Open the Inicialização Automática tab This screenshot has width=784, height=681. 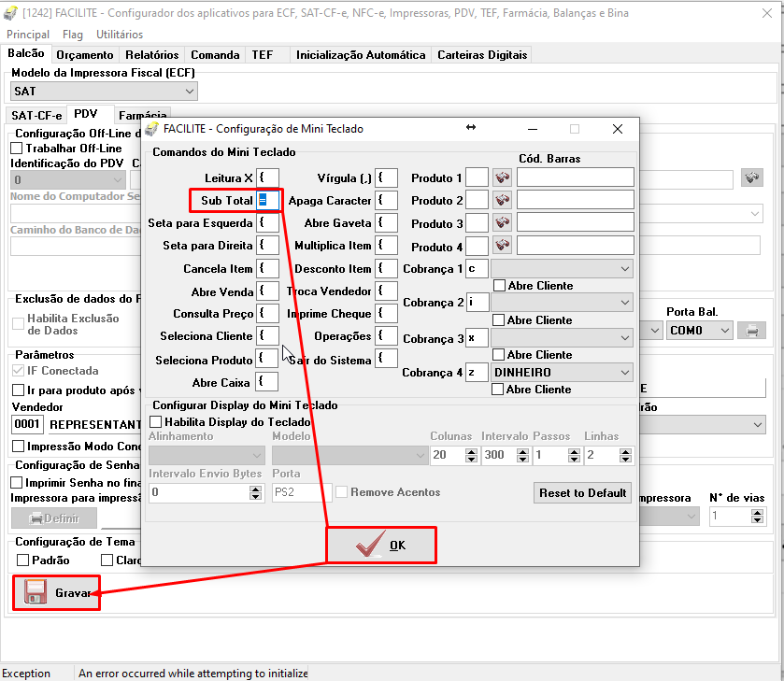(361, 55)
